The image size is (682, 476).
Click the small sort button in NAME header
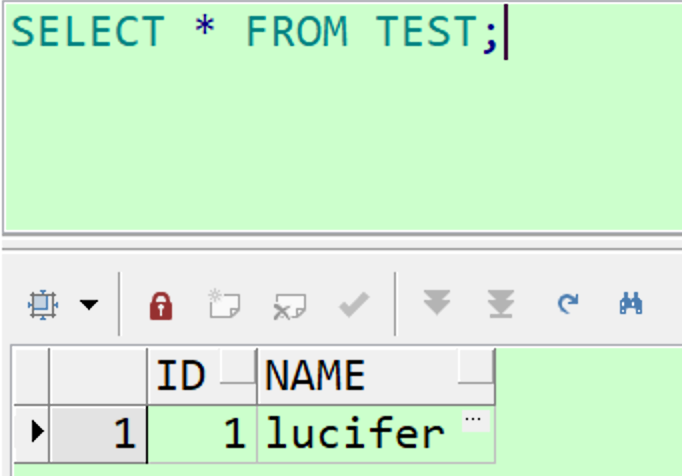point(476,366)
